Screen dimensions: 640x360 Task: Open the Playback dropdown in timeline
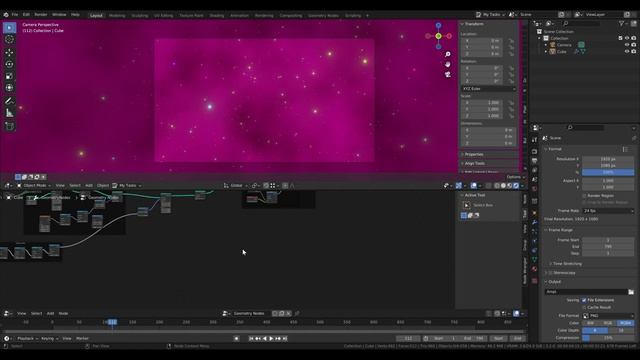point(27,338)
